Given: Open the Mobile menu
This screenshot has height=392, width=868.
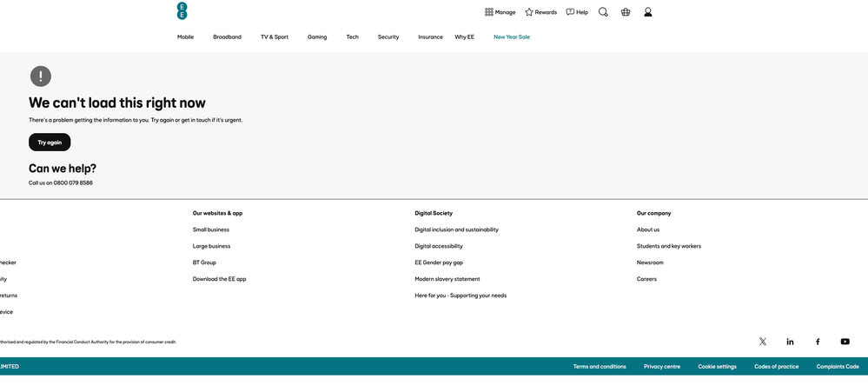Looking at the screenshot, I should (x=185, y=37).
